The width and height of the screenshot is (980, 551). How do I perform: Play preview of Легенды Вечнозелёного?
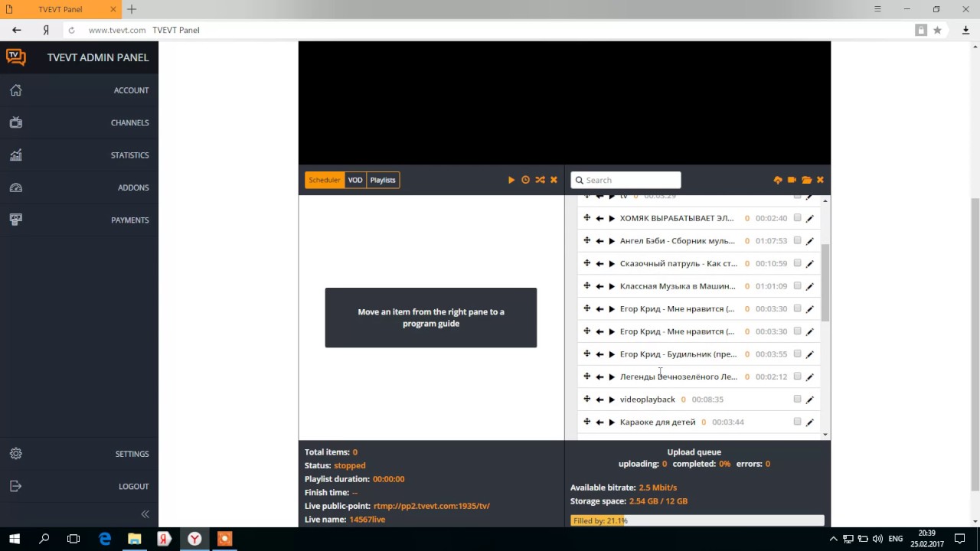pos(612,377)
